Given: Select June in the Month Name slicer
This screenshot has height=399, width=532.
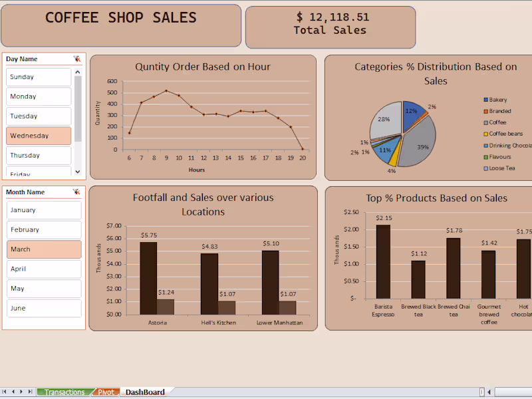Looking at the screenshot, I should [43, 308].
